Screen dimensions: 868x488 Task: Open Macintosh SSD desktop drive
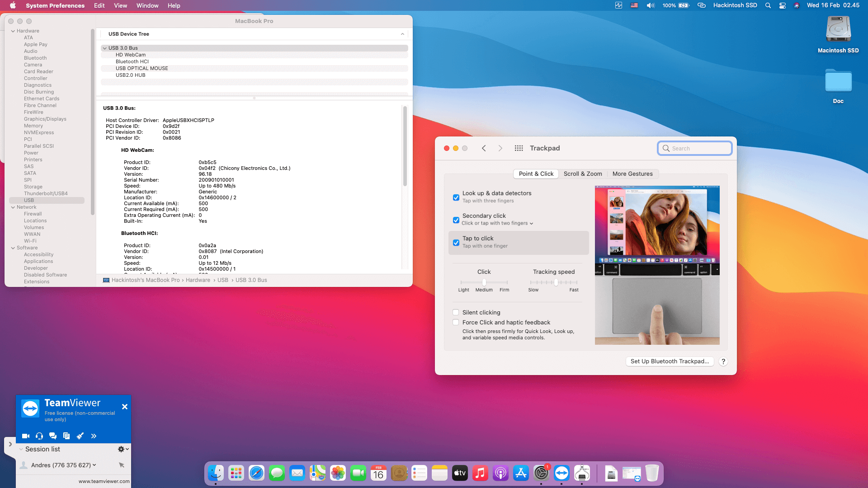[x=838, y=35]
